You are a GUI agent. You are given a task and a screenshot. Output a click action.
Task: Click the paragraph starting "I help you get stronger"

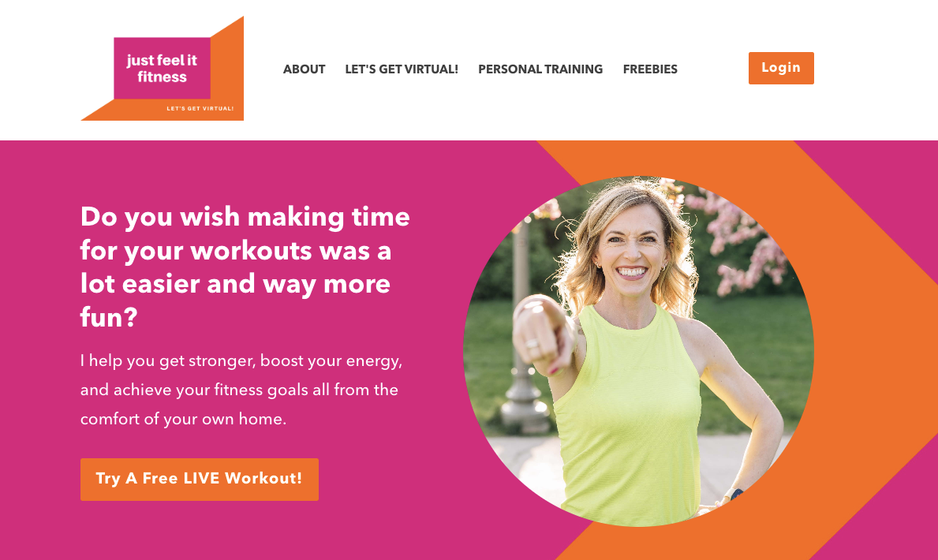[241, 390]
